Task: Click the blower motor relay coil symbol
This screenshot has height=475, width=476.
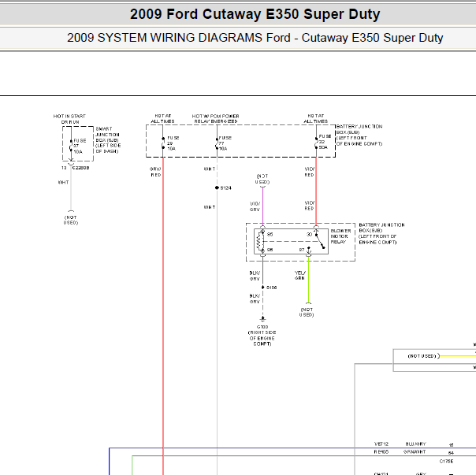Action: pos(260,241)
